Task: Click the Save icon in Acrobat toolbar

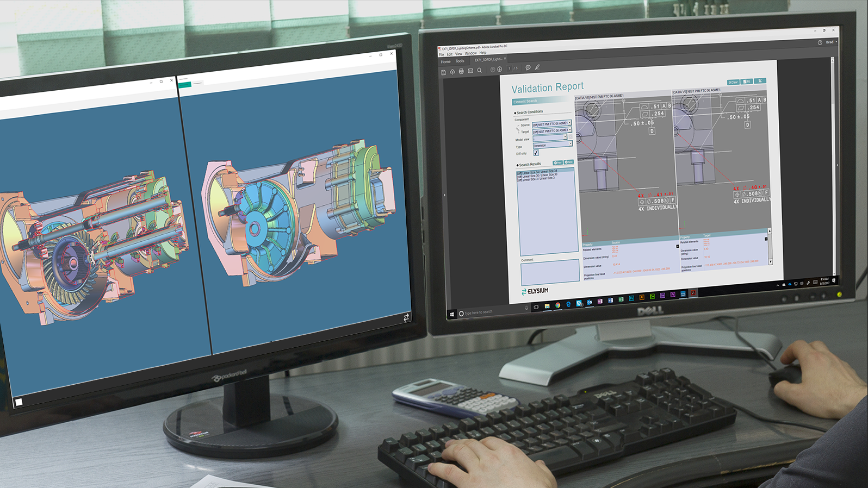Action: coord(443,72)
